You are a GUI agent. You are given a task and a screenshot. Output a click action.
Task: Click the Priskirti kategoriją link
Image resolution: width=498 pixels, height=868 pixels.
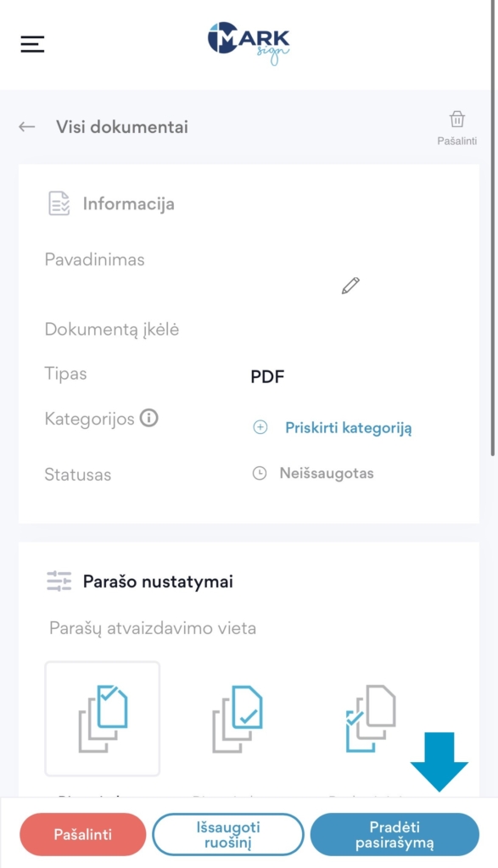coord(349,428)
